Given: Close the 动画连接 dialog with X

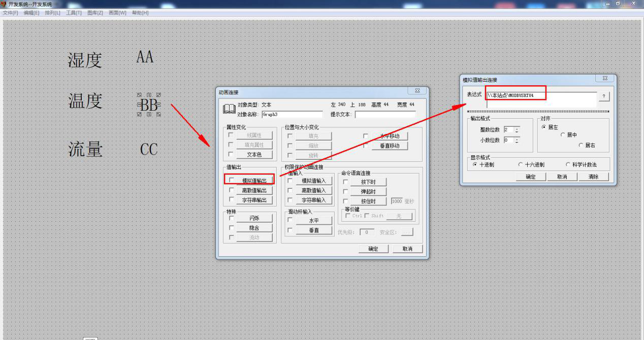Looking at the screenshot, I should 417,91.
